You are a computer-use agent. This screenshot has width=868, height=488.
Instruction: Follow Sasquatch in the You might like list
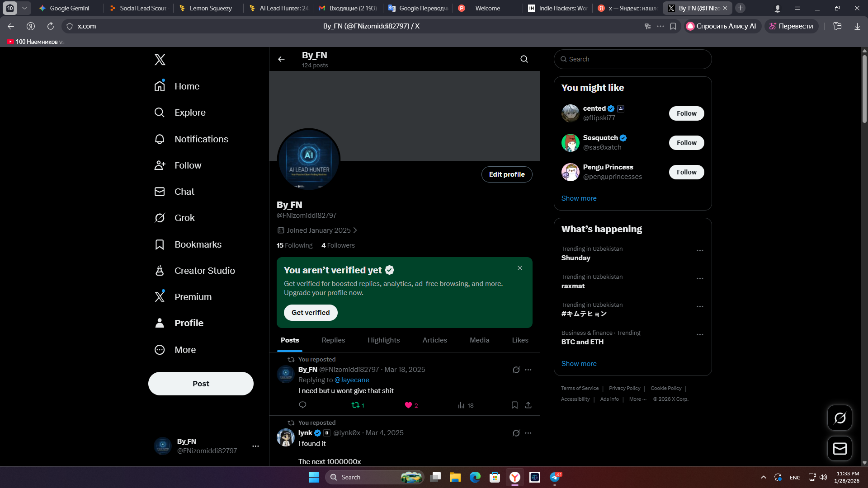coord(686,143)
